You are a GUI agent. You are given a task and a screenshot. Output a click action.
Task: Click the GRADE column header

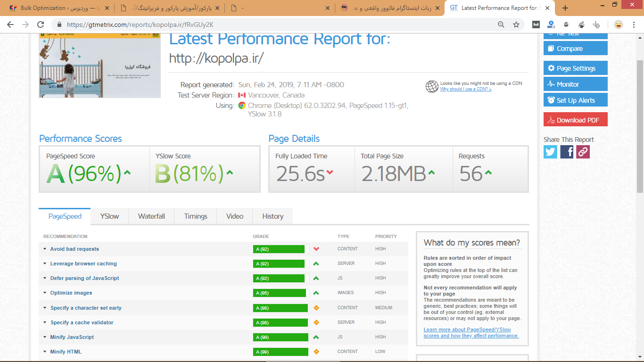click(261, 236)
